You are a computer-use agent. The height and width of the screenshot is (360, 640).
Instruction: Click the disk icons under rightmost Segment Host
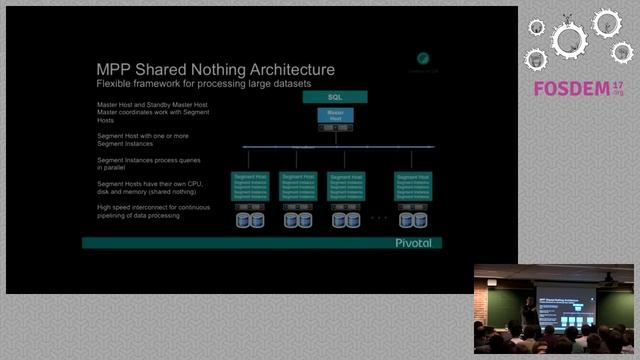click(x=413, y=220)
